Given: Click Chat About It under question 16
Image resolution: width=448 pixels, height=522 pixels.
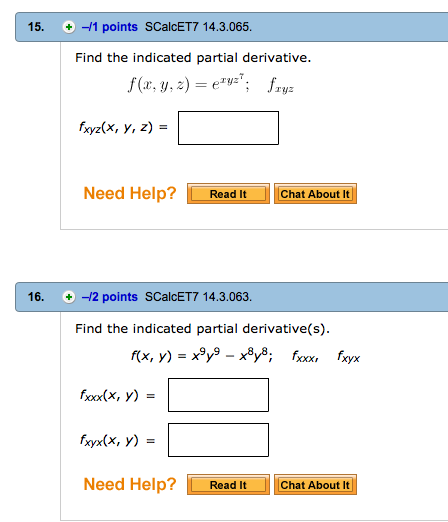Looking at the screenshot, I should [x=315, y=485].
